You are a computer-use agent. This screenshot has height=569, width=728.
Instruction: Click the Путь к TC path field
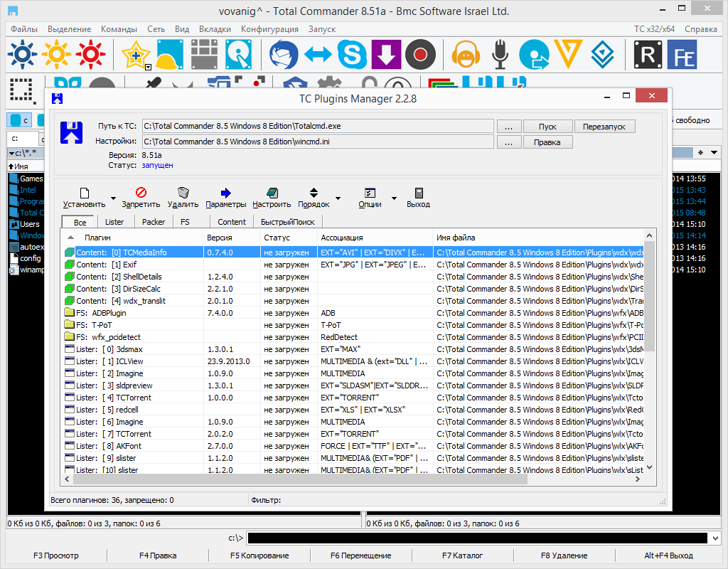pyautogui.click(x=317, y=126)
